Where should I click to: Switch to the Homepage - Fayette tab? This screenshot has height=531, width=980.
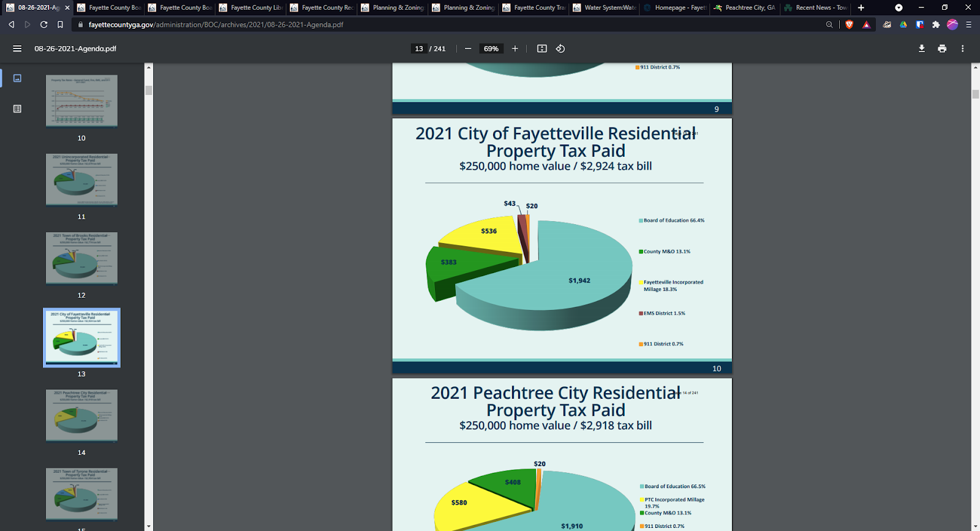tap(675, 7)
